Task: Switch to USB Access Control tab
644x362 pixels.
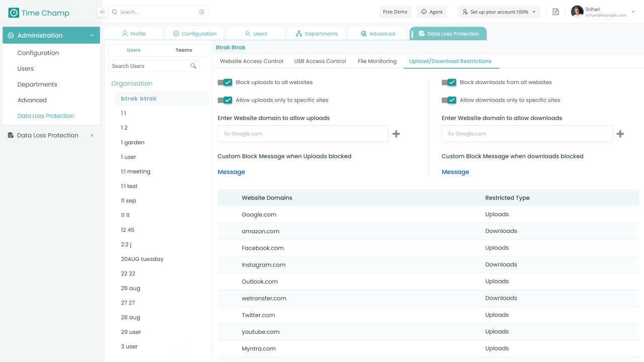Action: point(320,61)
